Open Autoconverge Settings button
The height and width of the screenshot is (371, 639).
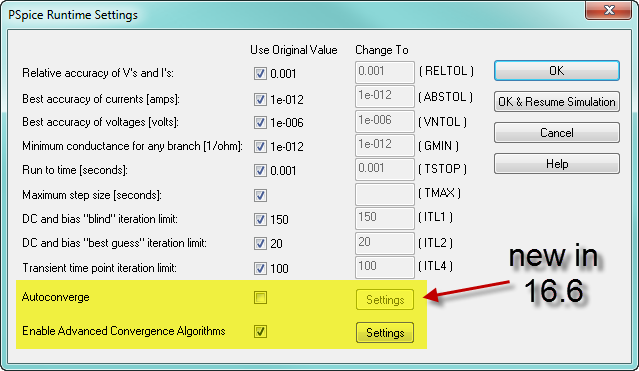(x=385, y=300)
